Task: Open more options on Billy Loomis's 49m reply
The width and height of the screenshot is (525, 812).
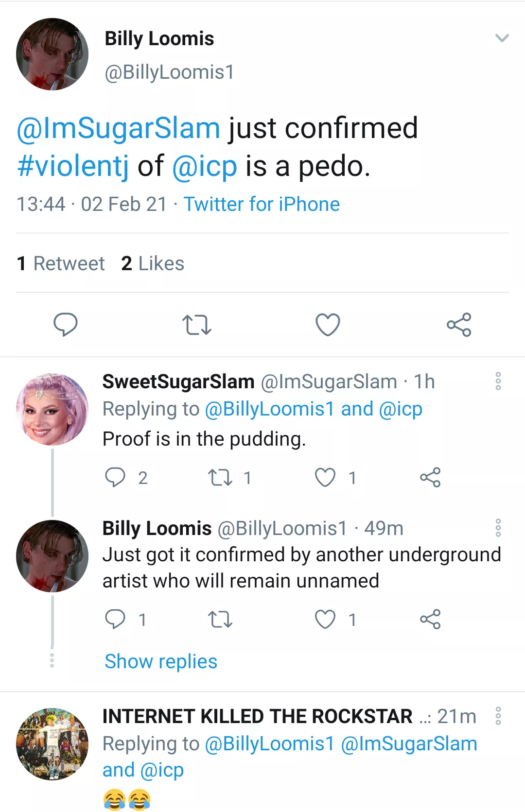Action: coord(498,528)
